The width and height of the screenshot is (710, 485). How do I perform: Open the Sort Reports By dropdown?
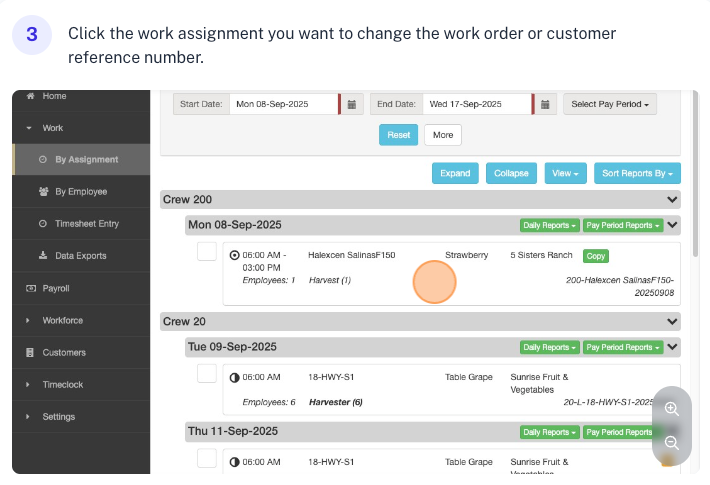637,173
